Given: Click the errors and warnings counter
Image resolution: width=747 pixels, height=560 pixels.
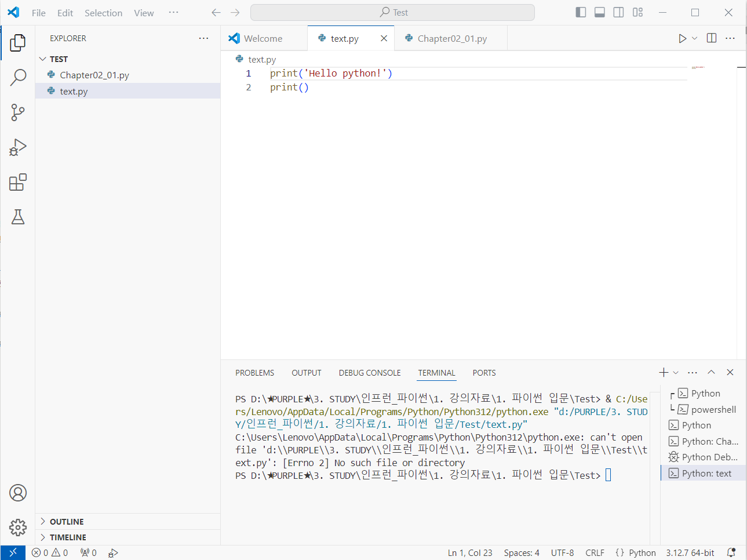Looking at the screenshot, I should point(50,553).
